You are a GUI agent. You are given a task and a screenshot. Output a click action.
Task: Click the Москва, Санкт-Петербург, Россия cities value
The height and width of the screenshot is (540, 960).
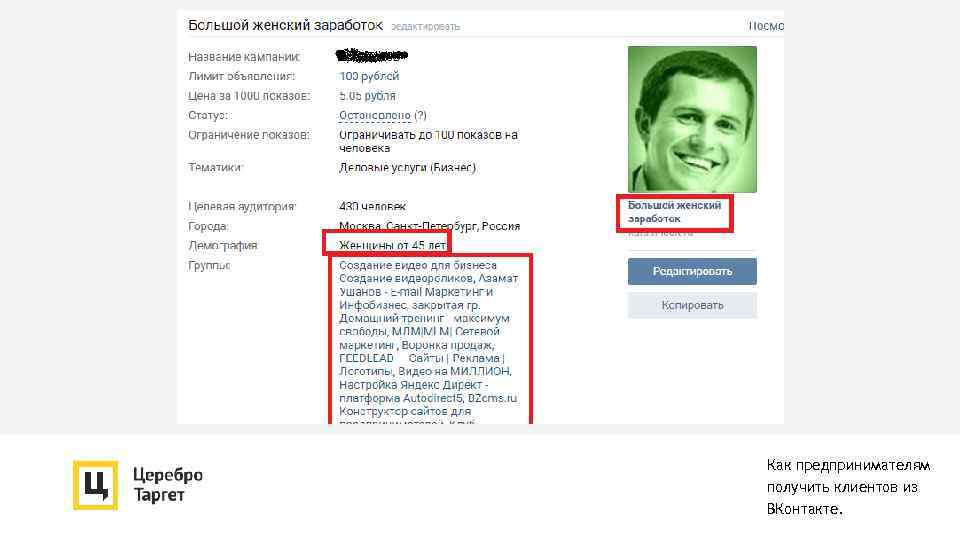tap(429, 226)
